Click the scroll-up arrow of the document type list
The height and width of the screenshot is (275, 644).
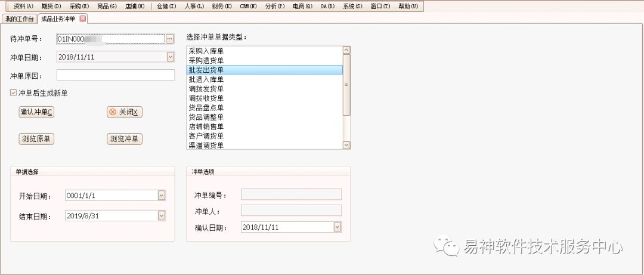click(346, 51)
